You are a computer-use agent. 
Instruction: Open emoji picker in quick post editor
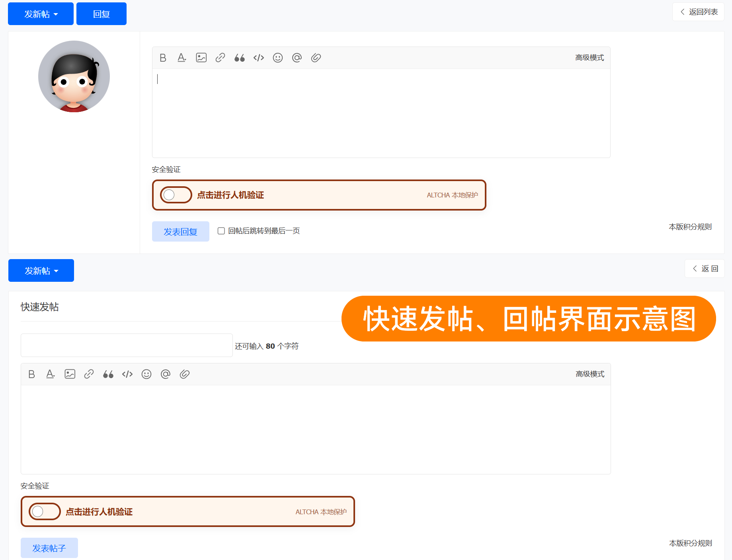146,374
